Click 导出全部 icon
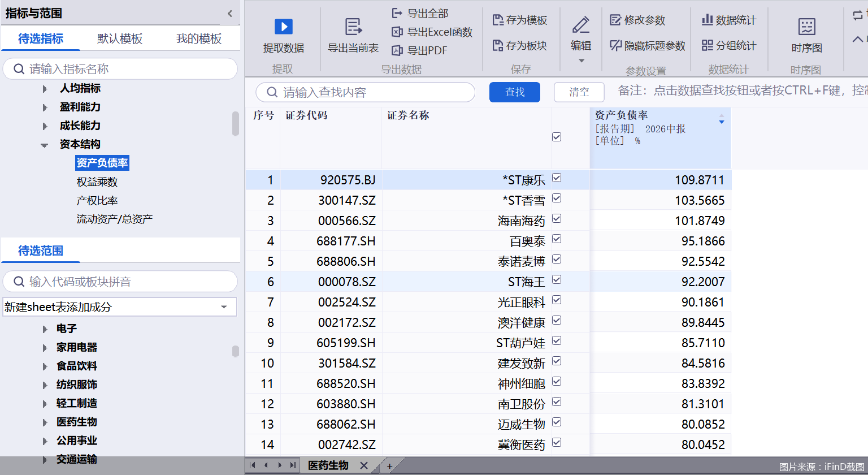The image size is (868, 475). click(397, 13)
